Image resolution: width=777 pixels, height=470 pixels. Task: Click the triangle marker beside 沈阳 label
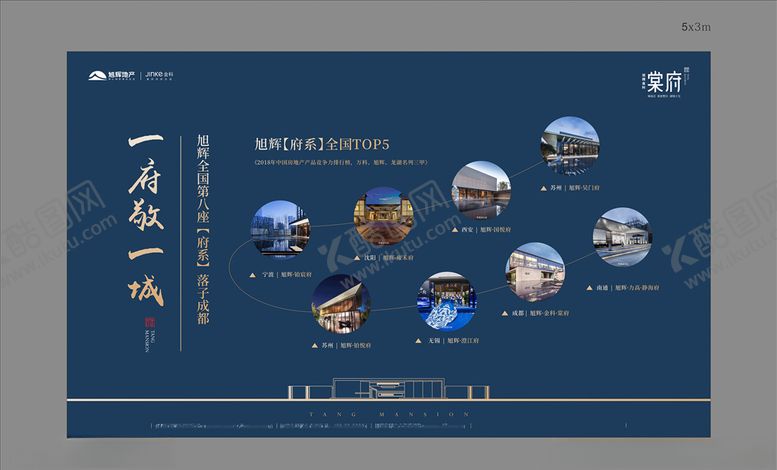click(x=357, y=258)
